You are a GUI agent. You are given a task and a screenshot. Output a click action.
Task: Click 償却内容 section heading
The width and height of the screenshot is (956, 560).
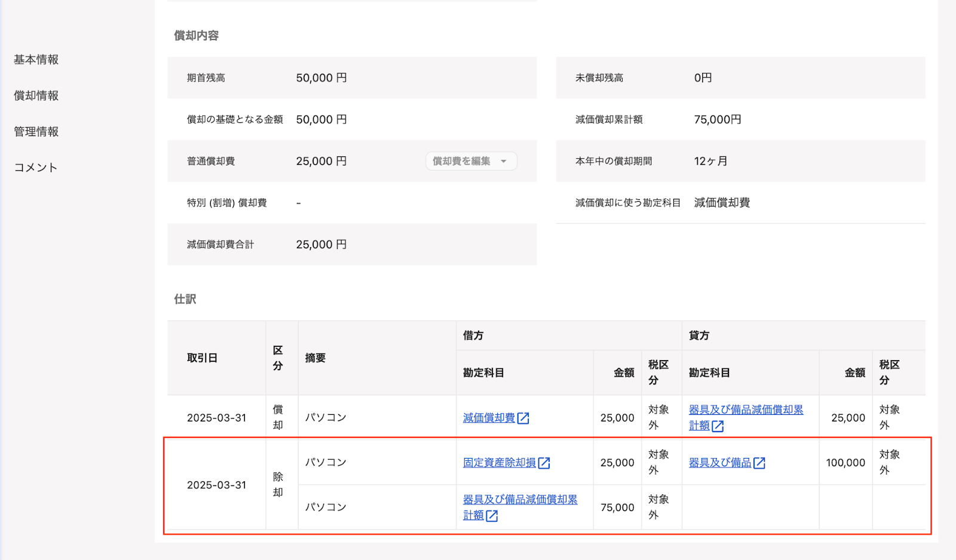click(x=197, y=36)
